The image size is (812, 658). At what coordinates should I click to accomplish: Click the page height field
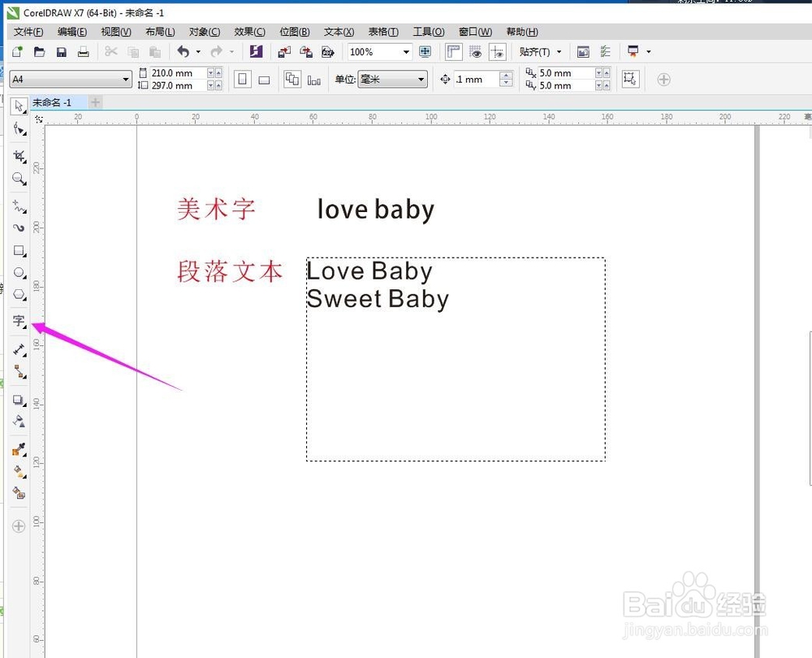[x=178, y=85]
